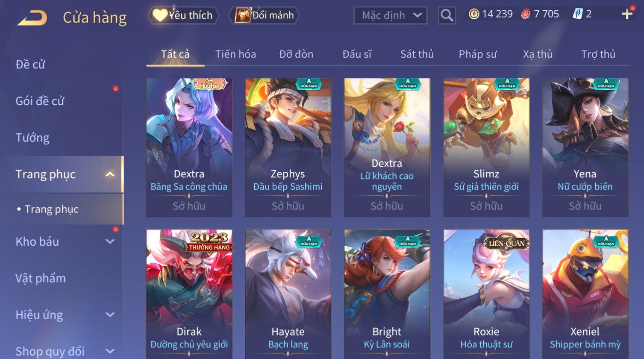Open the Tướng sidebar menu
This screenshot has width=644, height=359.
point(32,138)
